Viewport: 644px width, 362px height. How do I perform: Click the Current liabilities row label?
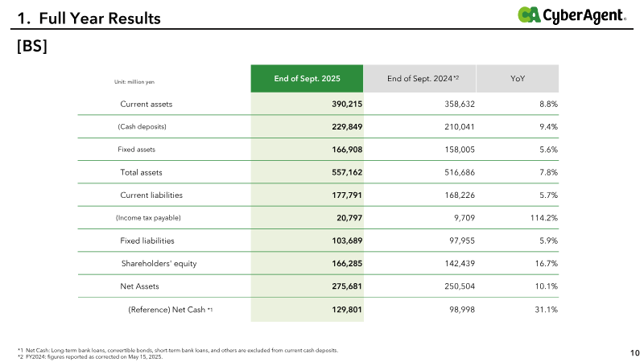pos(151,195)
